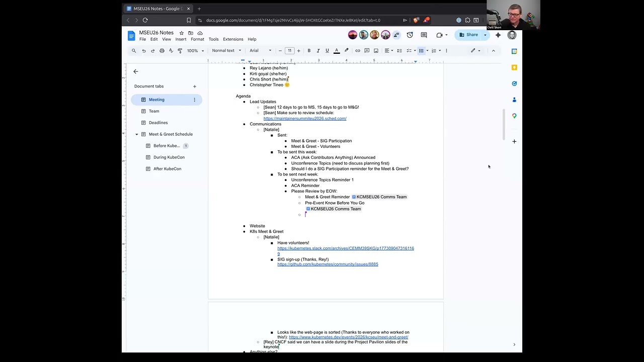Close the document tabs sidebar with the back arrow
644x362 pixels.
coord(136,71)
